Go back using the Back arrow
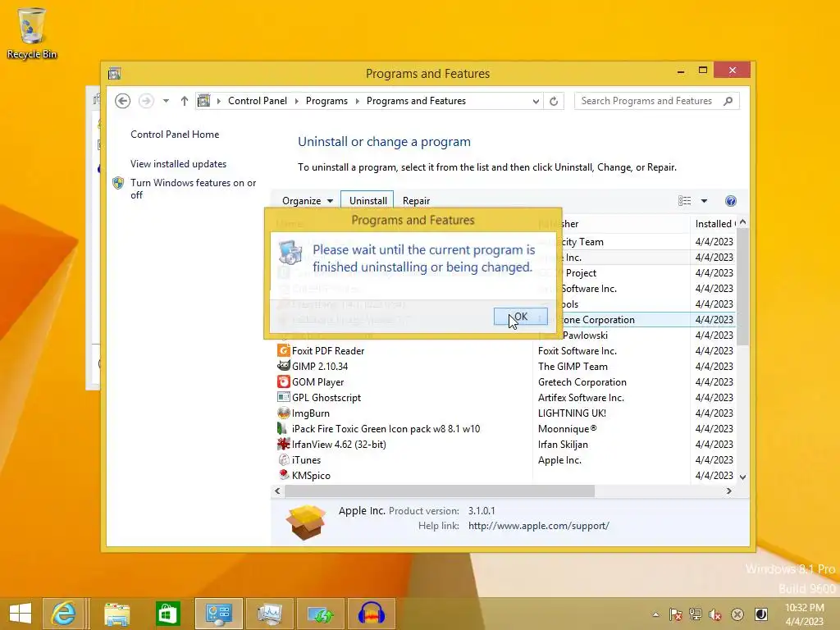Screen dimensions: 840x630 tap(123, 101)
